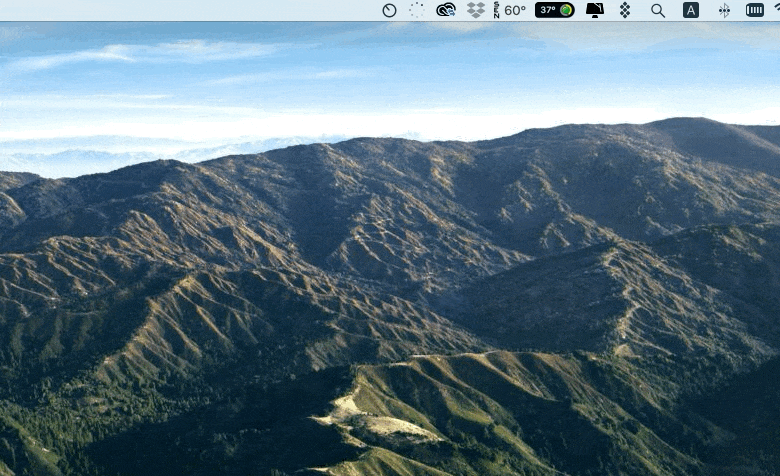The height and width of the screenshot is (476, 780).
Task: Open the SEN 60° sensor readout
Action: pos(510,10)
